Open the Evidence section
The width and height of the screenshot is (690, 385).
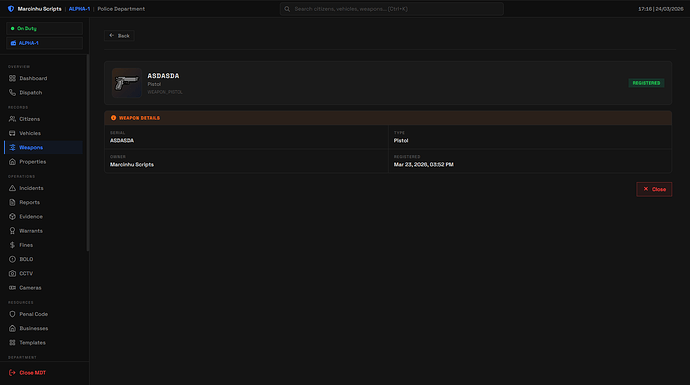[43, 216]
